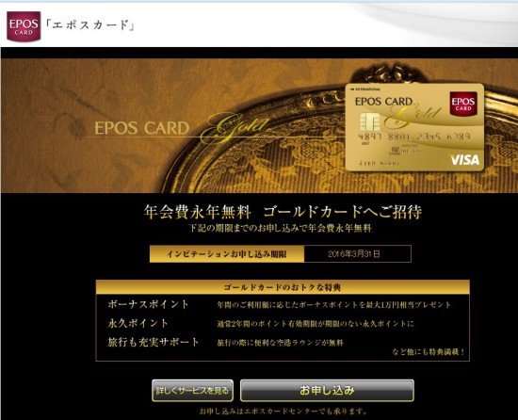Screen dimensions: 518x420
Task: Click the エポスカードセンターでも承ります footer note
Action: tap(283, 412)
